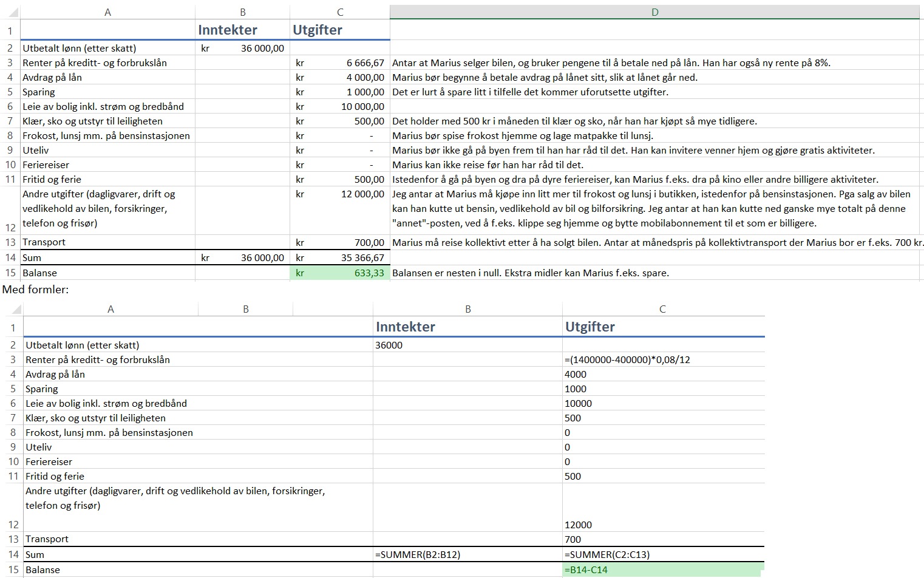Click the Transport comment about kollektivt travel
924x578 pixels.
(657, 242)
